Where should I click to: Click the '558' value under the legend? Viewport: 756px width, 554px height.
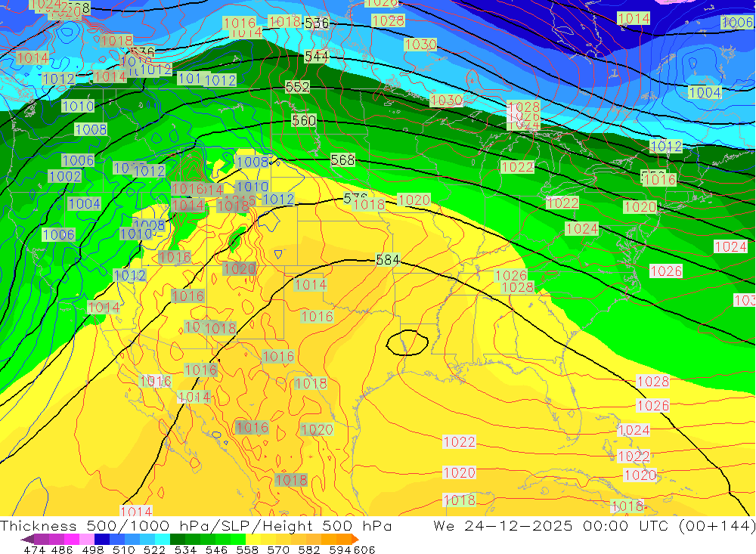(247, 549)
